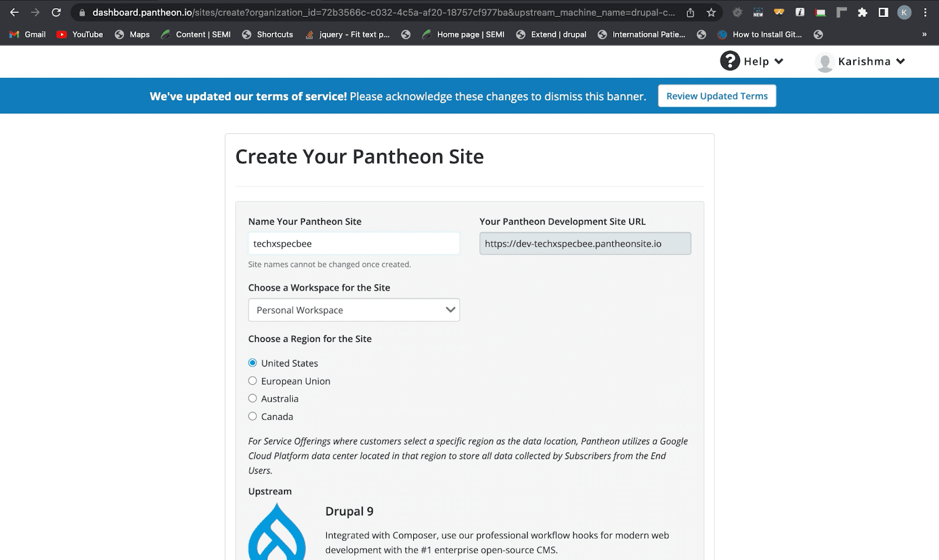939x560 pixels.
Task: Open the italic 'i' extension icon
Action: point(800,12)
